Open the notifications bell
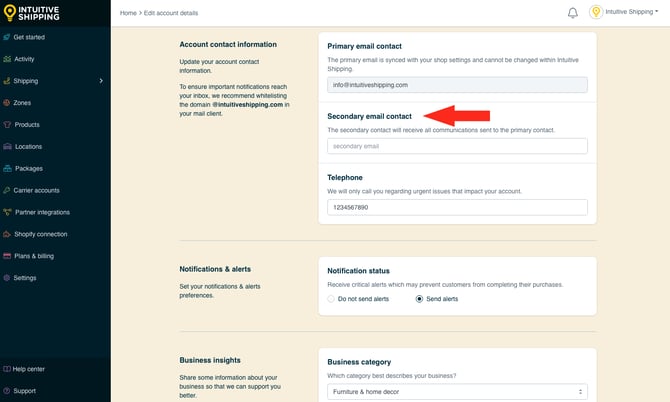The height and width of the screenshot is (402, 670). pyautogui.click(x=573, y=13)
